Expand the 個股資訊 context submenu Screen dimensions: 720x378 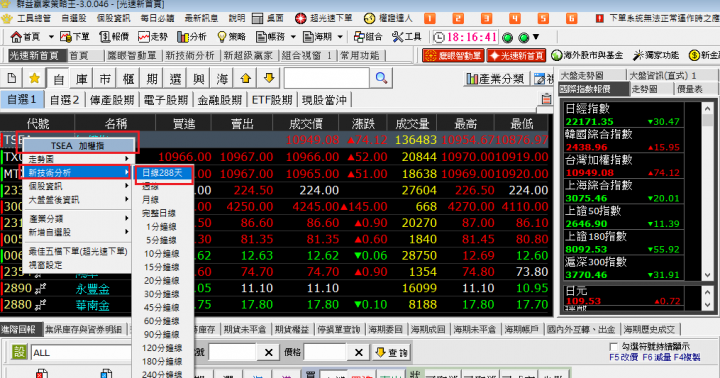(77, 186)
